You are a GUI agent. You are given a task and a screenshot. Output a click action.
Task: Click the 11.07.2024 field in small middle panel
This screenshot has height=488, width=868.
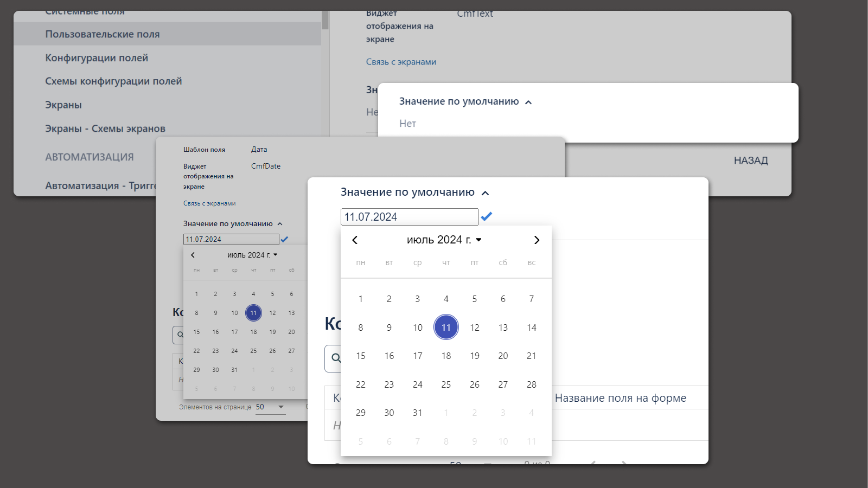click(231, 239)
